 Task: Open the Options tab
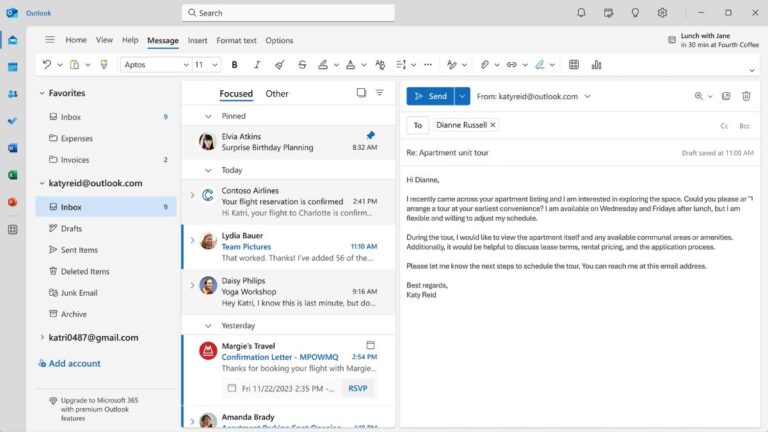click(x=279, y=40)
